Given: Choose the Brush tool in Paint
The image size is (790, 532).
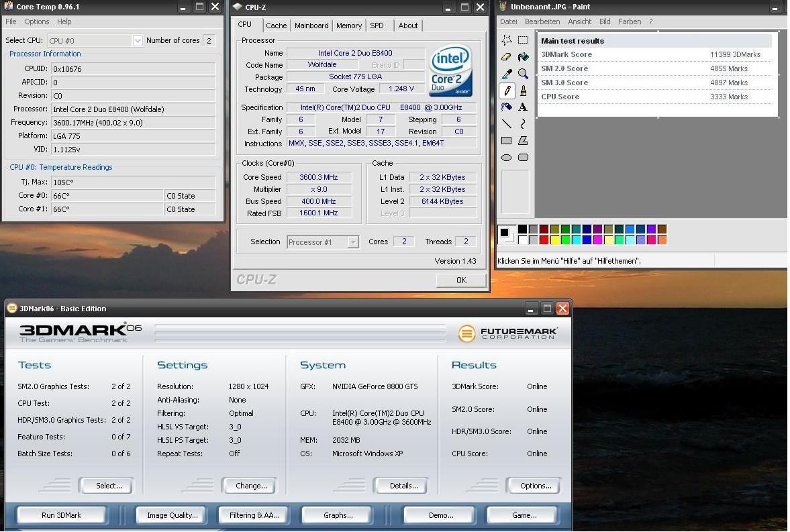Looking at the screenshot, I should [524, 91].
